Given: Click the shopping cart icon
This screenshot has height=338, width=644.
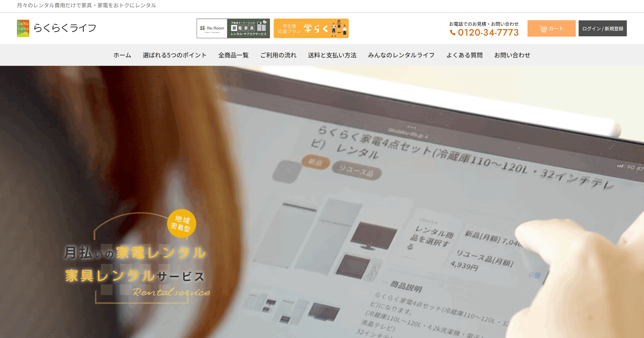Looking at the screenshot, I should [x=543, y=29].
